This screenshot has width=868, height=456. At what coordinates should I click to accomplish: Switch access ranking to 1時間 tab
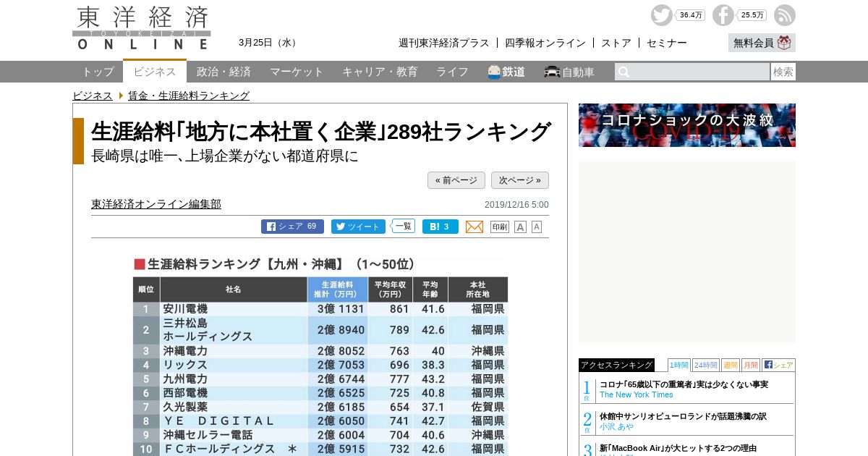679,365
